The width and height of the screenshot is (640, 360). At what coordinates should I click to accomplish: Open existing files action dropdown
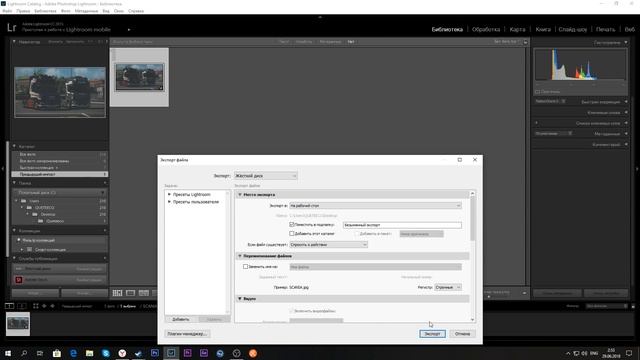coord(329,244)
